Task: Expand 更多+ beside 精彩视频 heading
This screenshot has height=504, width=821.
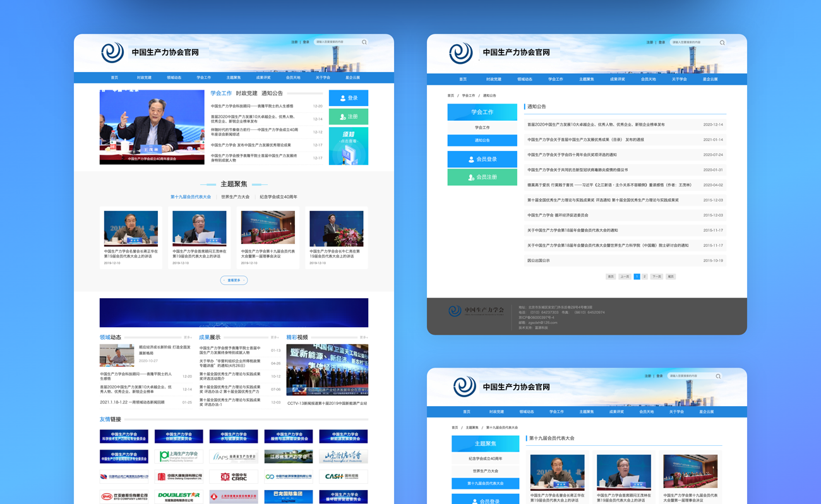Action: 364,337
